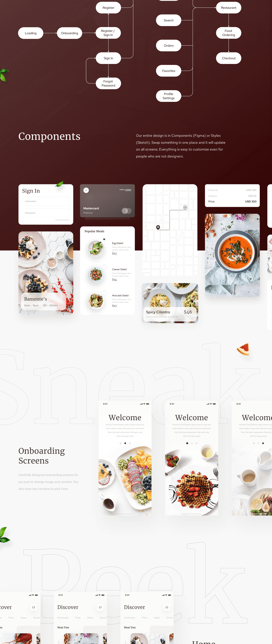
Task: Click the Search flow node
Action: click(x=168, y=20)
